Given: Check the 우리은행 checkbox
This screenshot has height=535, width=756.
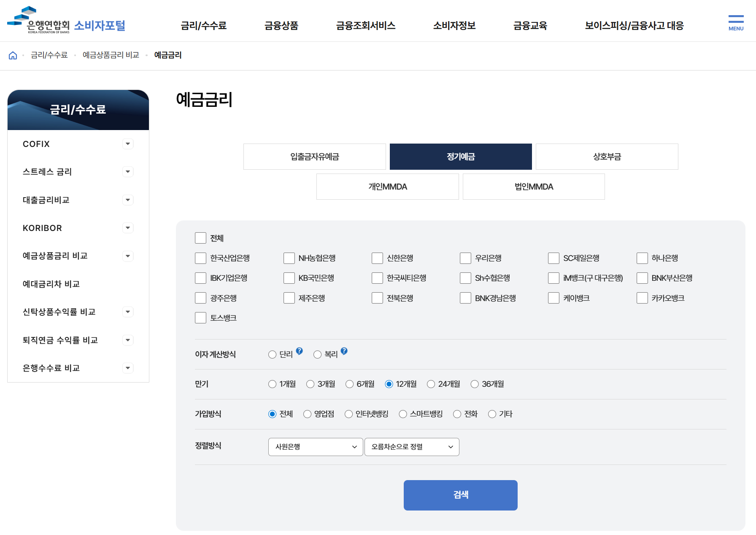Looking at the screenshot, I should click(465, 258).
